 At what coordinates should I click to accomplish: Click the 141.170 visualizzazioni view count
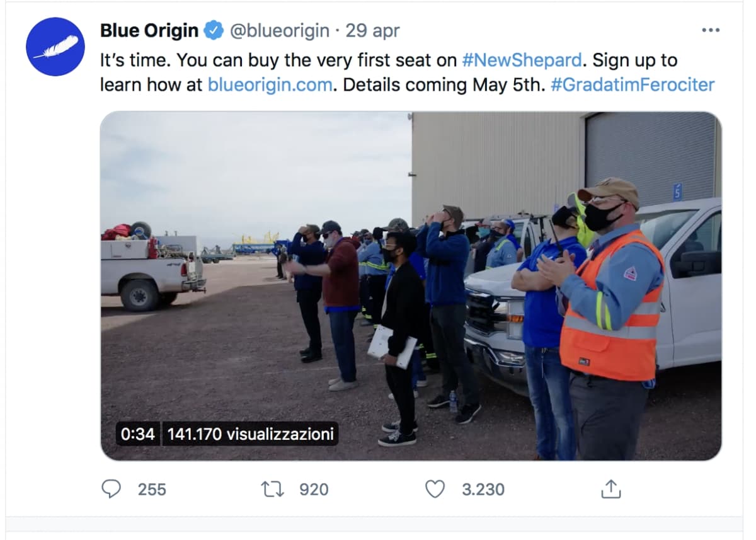click(250, 434)
